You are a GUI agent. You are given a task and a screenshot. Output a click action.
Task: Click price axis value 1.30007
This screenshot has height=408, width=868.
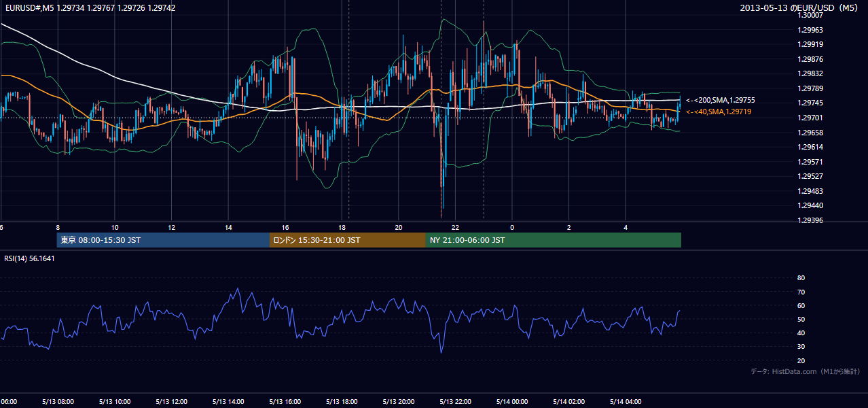tap(810, 15)
